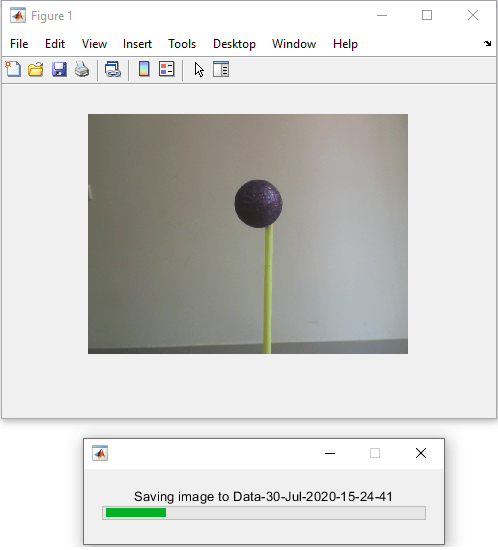This screenshot has width=498, height=550.
Task: Insert a legend using the toolbar icon
Action: coord(167,69)
